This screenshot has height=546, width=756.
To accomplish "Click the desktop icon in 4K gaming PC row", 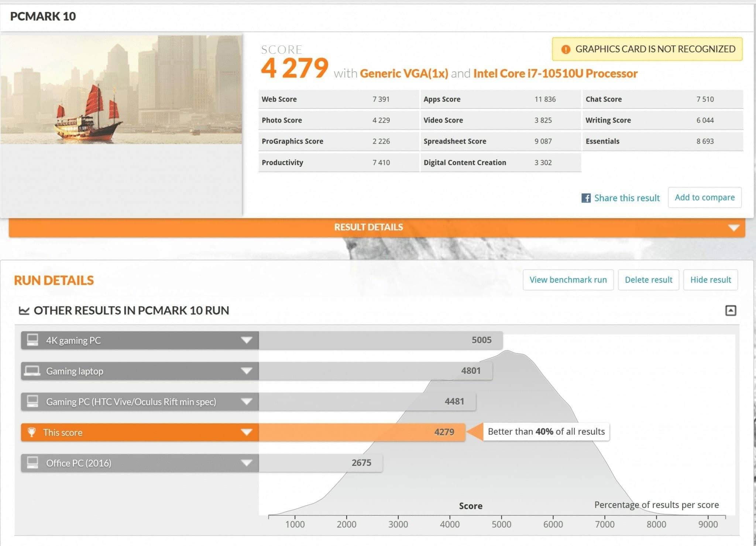I will 32,340.
